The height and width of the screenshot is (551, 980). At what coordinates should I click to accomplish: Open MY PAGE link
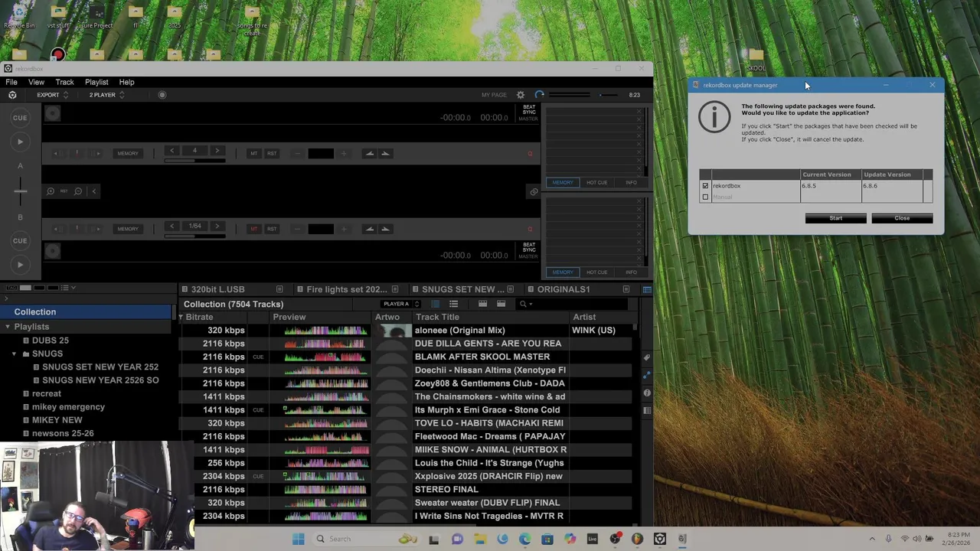(494, 95)
